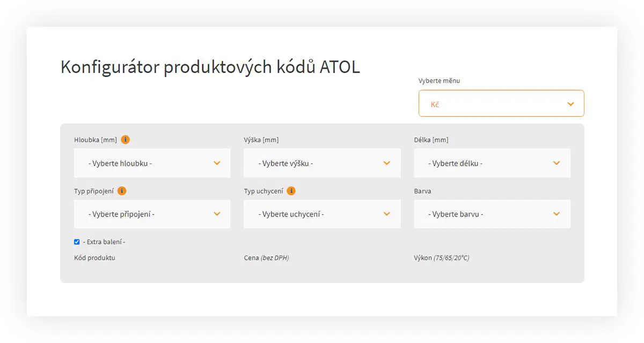Uncheck the Extra balení checkbox
Image resolution: width=644 pixels, height=343 pixels.
[x=77, y=242]
